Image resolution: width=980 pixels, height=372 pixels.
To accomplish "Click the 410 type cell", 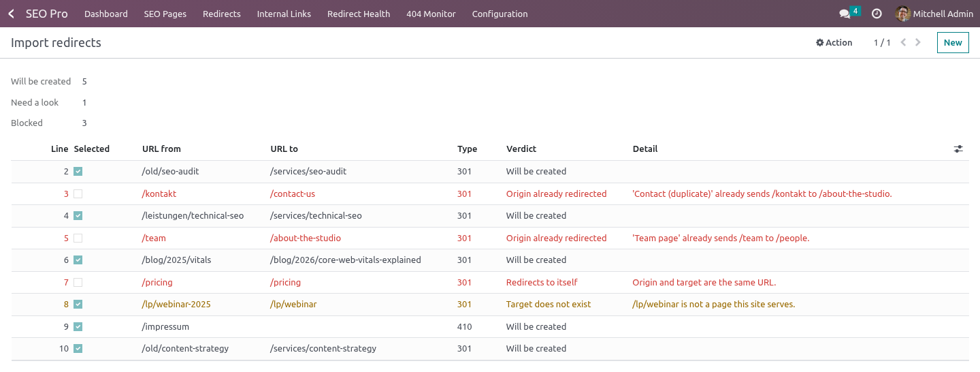I will point(464,327).
